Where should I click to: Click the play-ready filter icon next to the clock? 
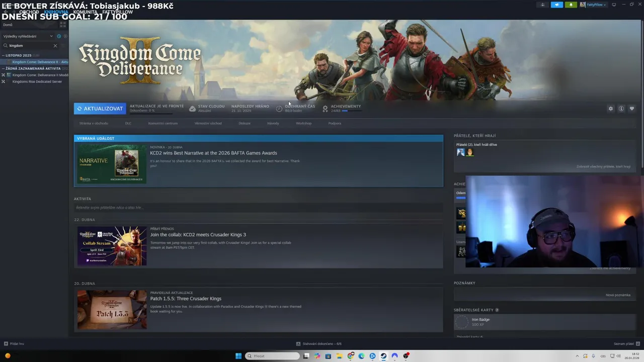[65, 36]
